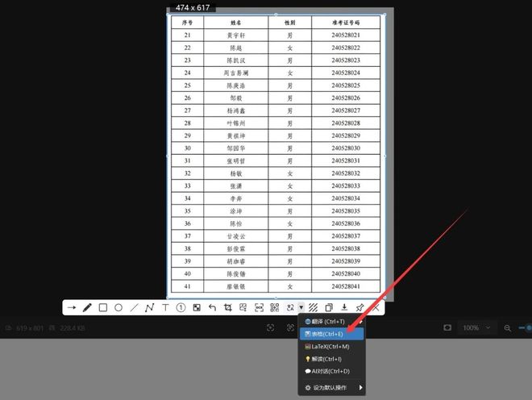Click the gender cell in row 32

[289, 173]
